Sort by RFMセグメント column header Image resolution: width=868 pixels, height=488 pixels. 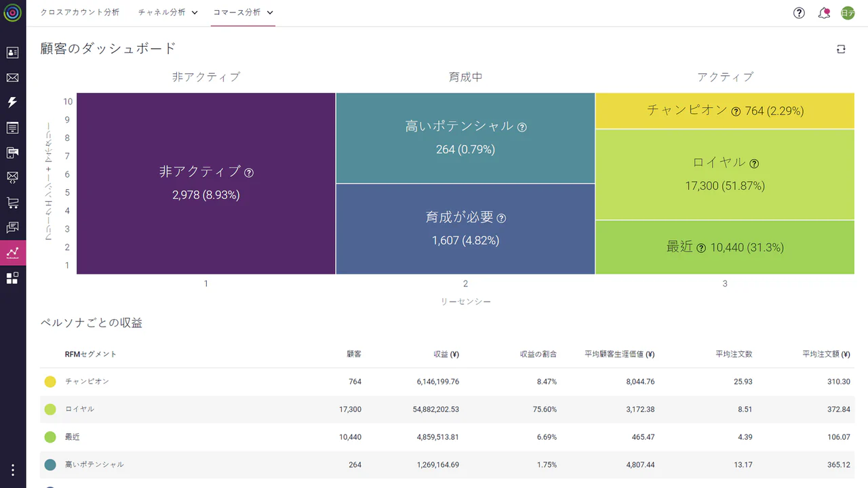(x=91, y=354)
